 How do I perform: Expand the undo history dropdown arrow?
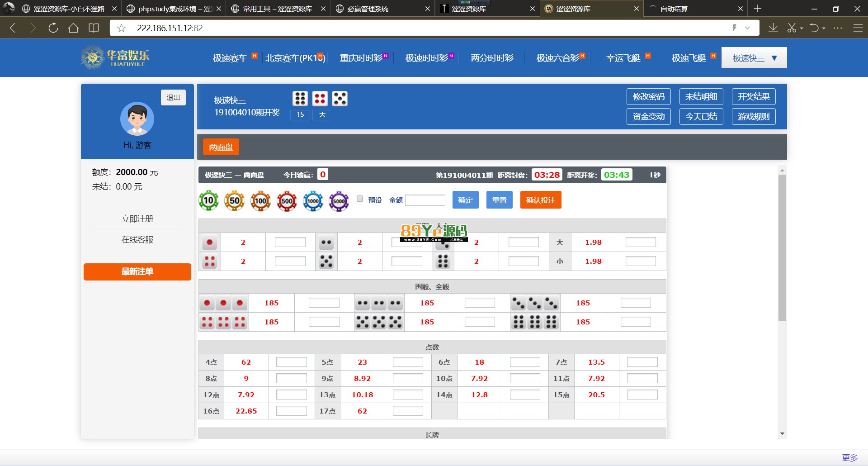point(824,28)
